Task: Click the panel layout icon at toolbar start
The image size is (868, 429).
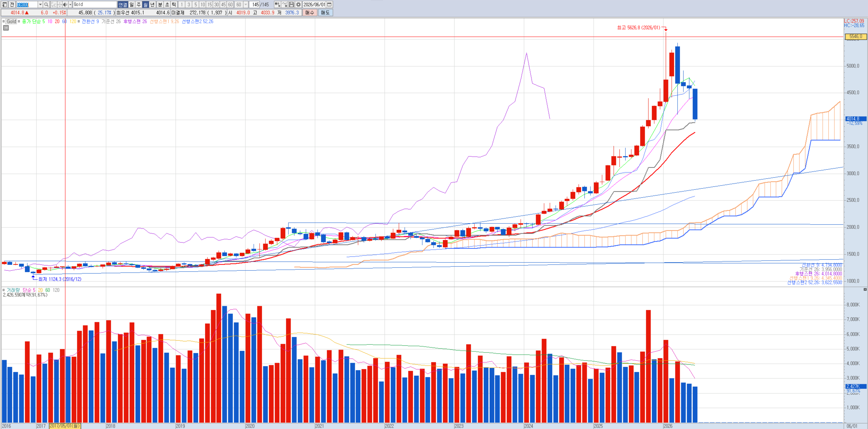Action: pos(5,4)
